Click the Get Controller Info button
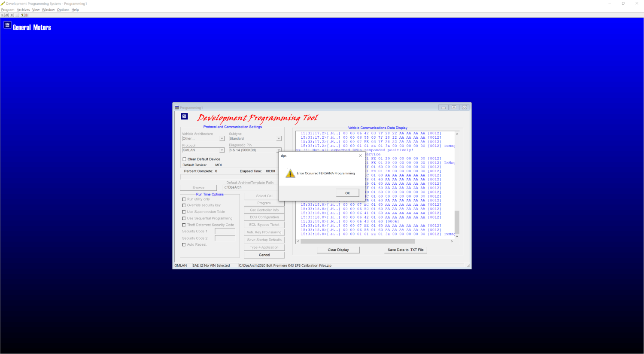644x354 pixels. tap(264, 210)
